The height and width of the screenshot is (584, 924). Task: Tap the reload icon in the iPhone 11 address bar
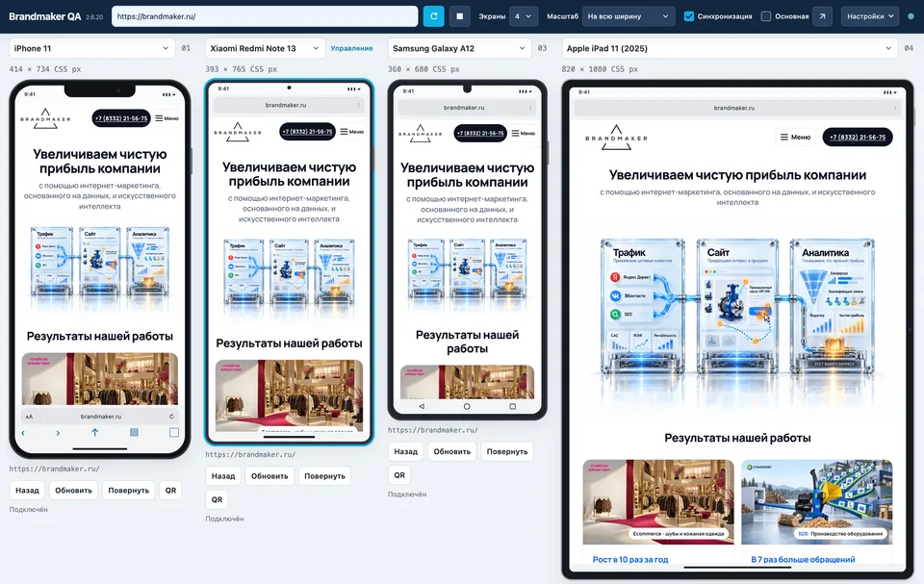(171, 416)
